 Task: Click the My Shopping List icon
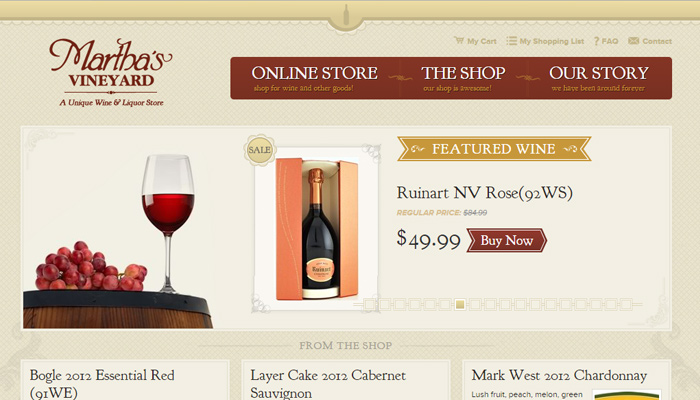pos(512,41)
